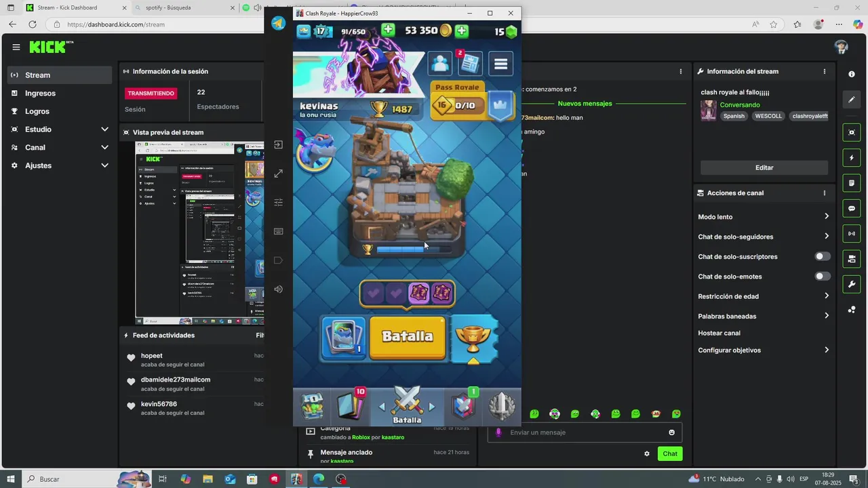
Task: Open the deck cards button left of Batalla
Action: [344, 337]
